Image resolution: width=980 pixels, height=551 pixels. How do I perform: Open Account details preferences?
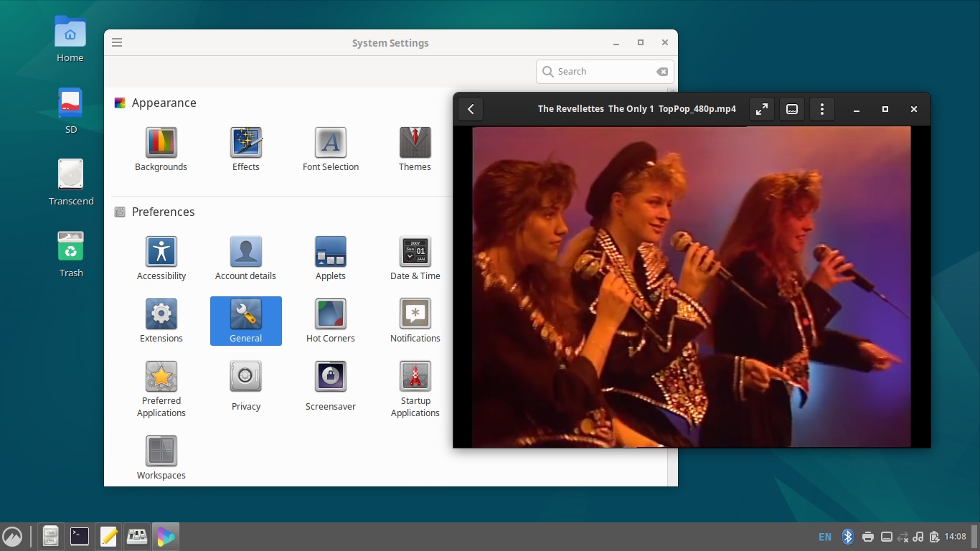point(245,258)
